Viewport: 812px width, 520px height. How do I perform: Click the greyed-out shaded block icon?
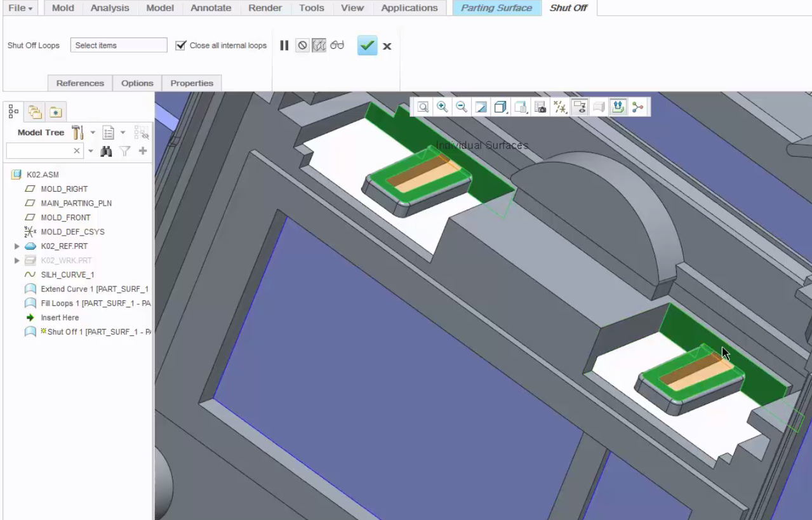click(599, 107)
